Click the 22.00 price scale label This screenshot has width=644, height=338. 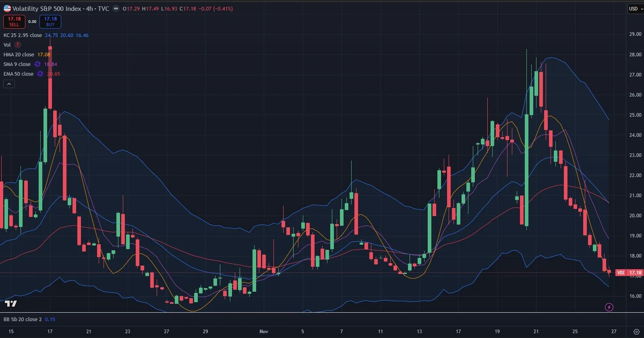click(635, 175)
